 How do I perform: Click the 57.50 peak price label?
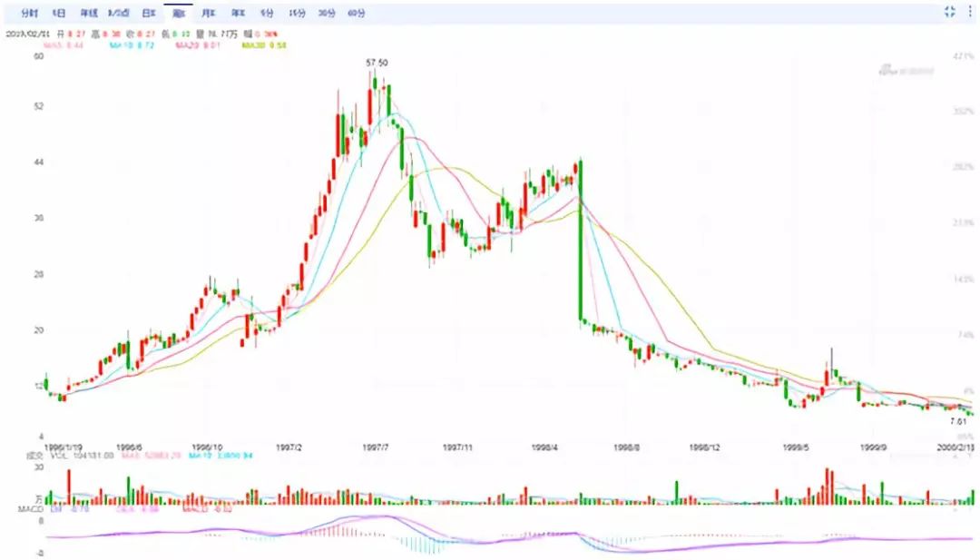(379, 63)
